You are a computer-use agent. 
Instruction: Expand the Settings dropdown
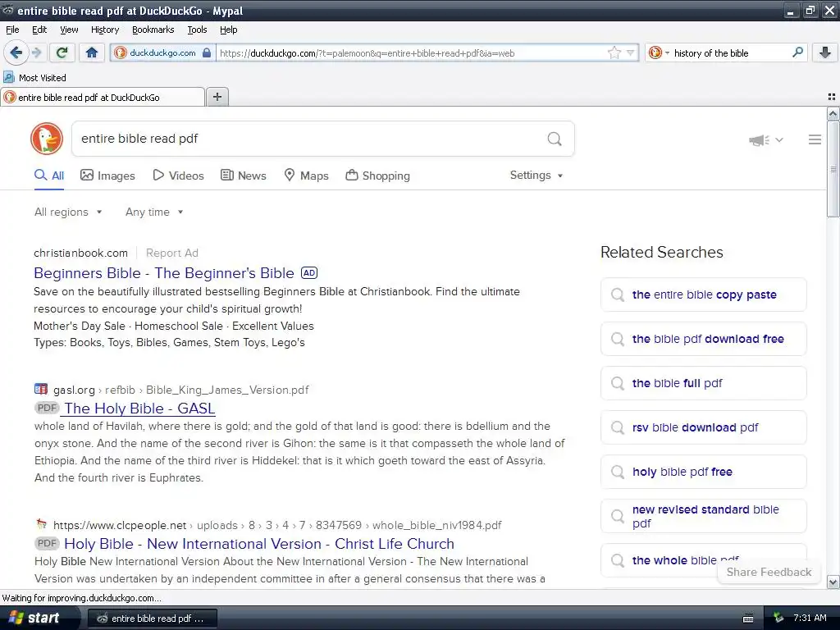pos(536,176)
